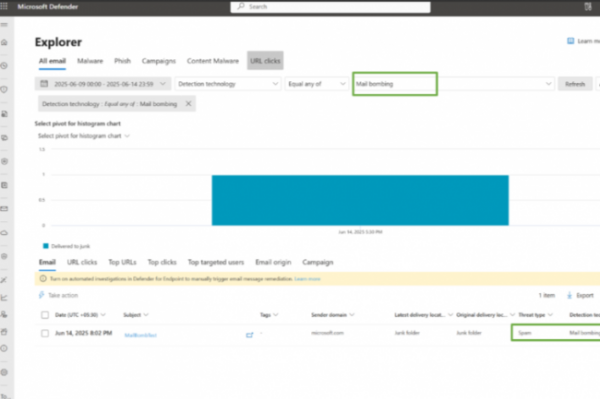Select the lower URL clicks tab
600x399 pixels.
tap(82, 262)
